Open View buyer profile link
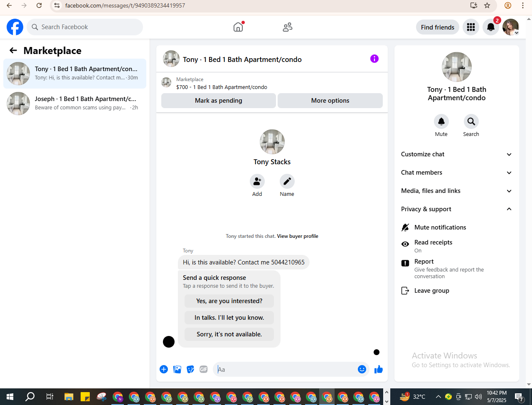Viewport: 532px width, 405px height. (298, 236)
